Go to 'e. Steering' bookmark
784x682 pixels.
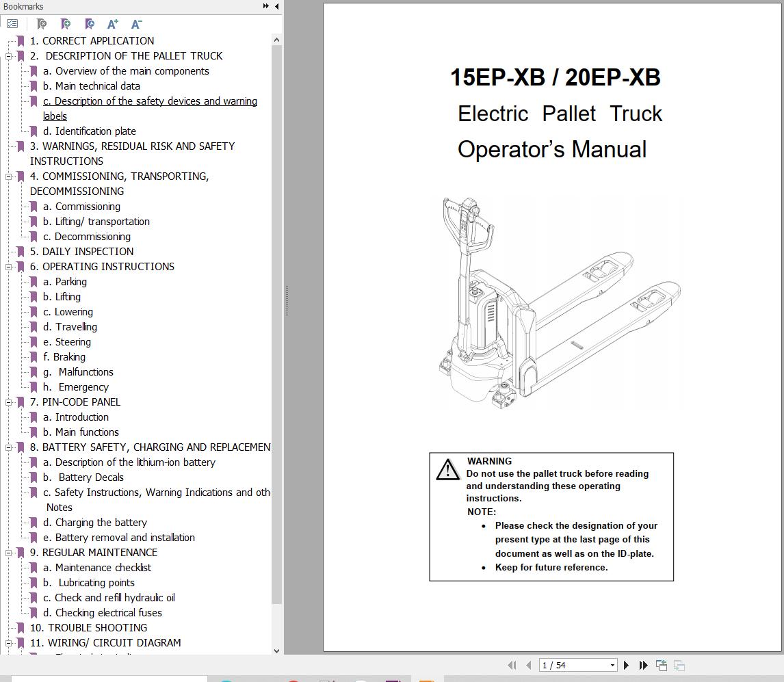tap(67, 342)
